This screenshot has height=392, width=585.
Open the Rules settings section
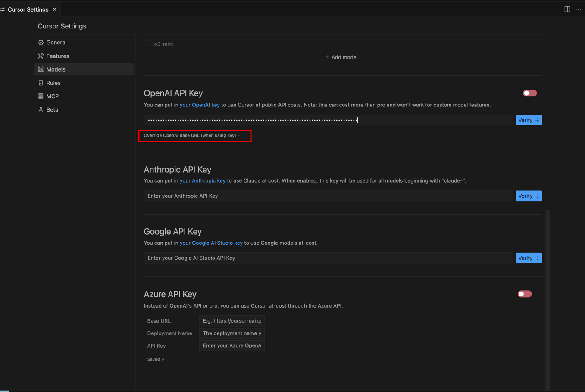(x=84, y=83)
